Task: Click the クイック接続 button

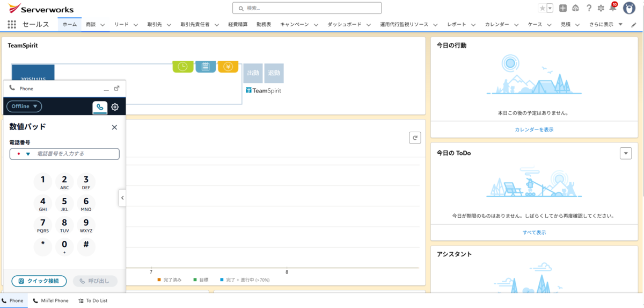Action: [x=39, y=281]
